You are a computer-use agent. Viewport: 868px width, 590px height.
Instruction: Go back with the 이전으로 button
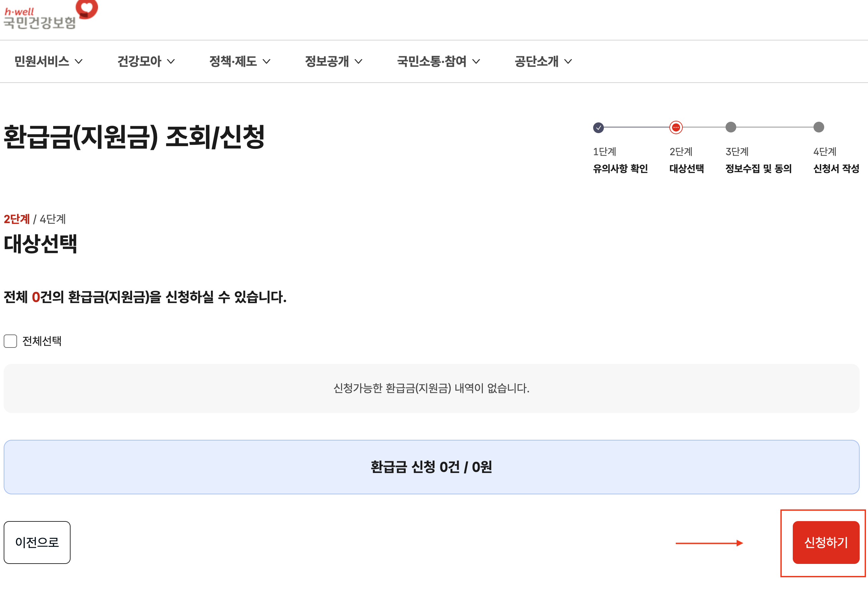point(37,542)
